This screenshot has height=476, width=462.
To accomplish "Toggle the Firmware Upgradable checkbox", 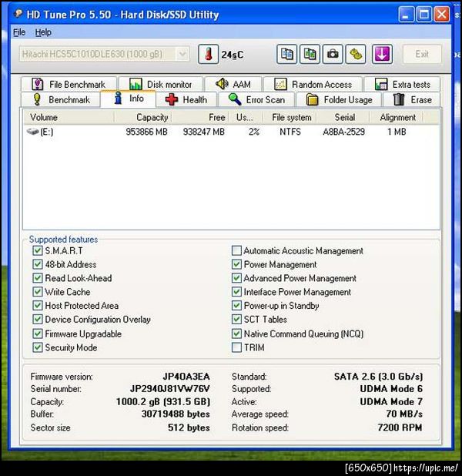I will 37,334.
